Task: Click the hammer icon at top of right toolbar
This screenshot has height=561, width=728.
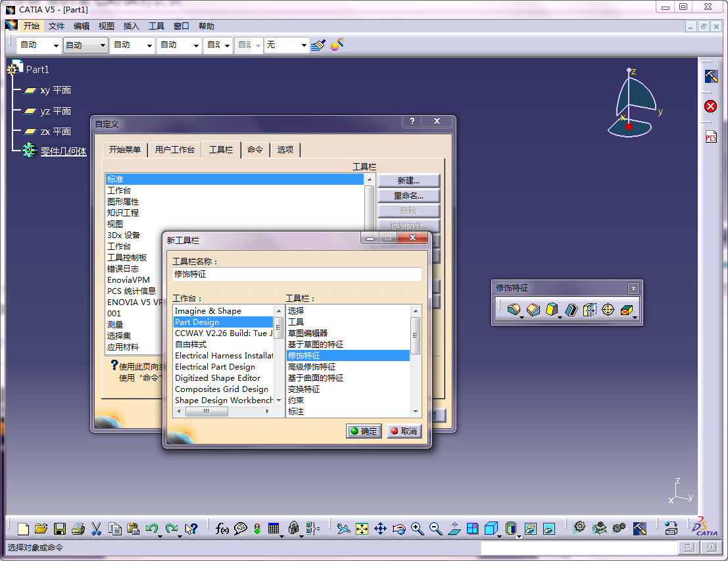Action: click(711, 76)
